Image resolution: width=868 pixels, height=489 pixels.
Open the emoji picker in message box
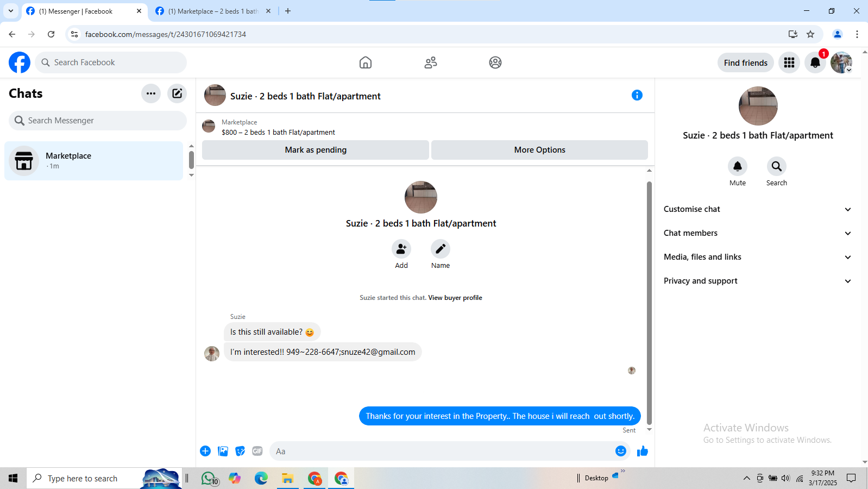(621, 451)
